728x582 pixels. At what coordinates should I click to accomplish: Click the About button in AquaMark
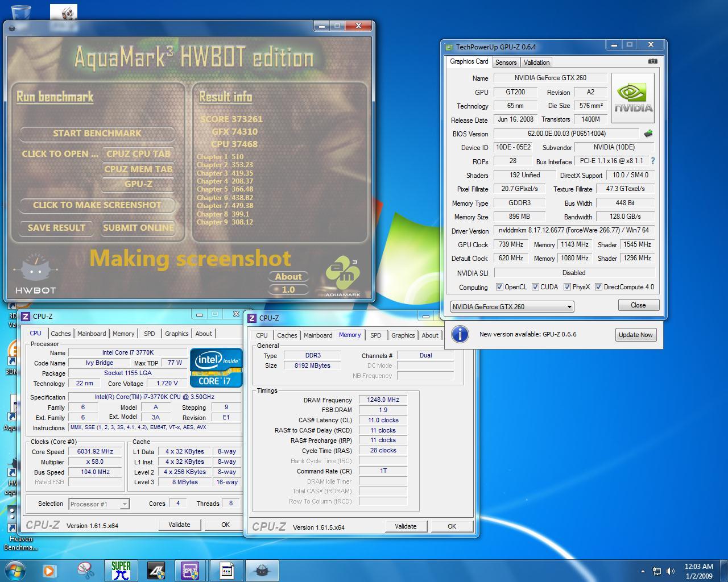pos(288,277)
